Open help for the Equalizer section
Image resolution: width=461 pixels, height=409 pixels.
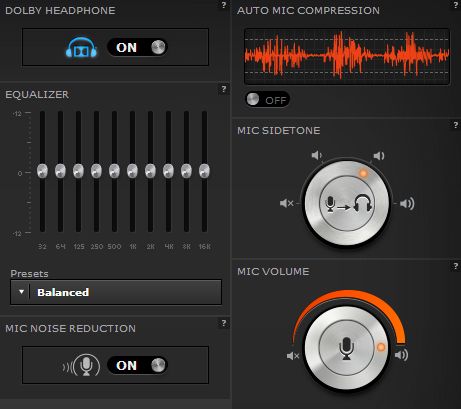tap(224, 89)
